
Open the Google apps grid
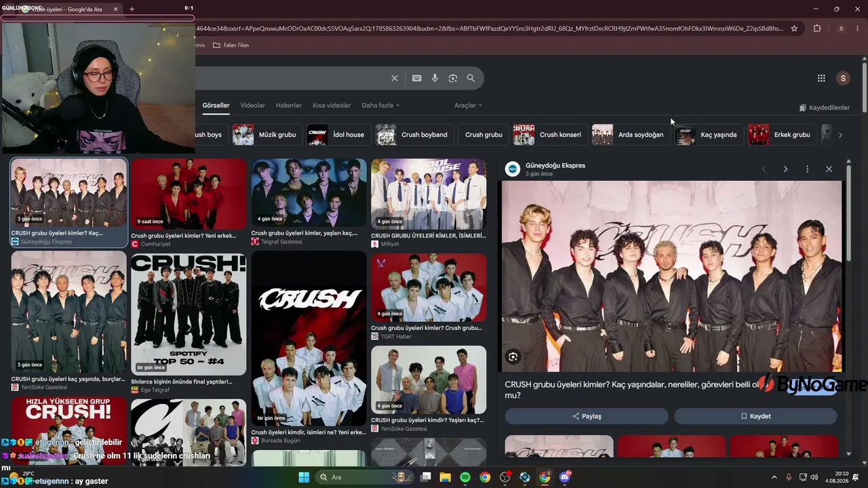pyautogui.click(x=821, y=78)
